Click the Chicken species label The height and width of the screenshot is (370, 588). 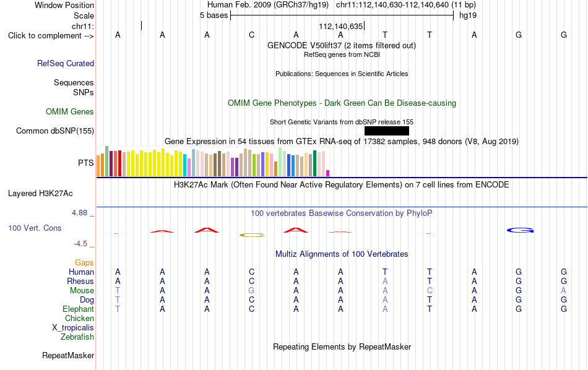coord(79,318)
